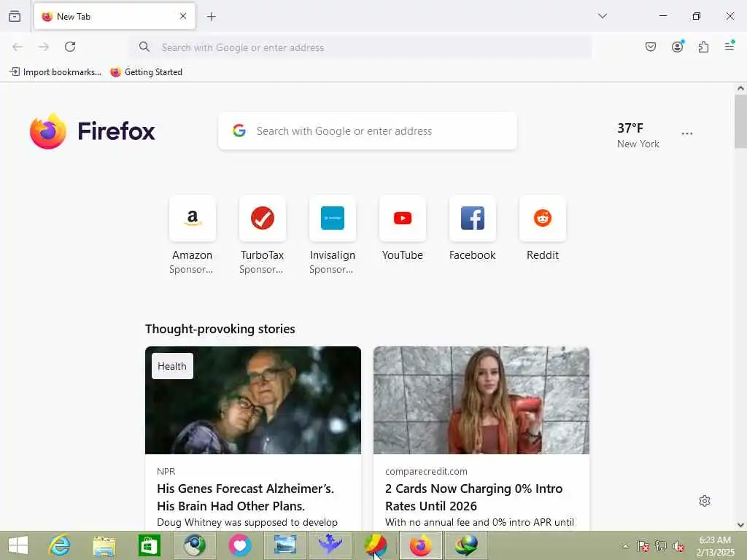This screenshot has height=560, width=747.
Task: Open the picture viewer taskbar icon
Action: [x=285, y=545]
